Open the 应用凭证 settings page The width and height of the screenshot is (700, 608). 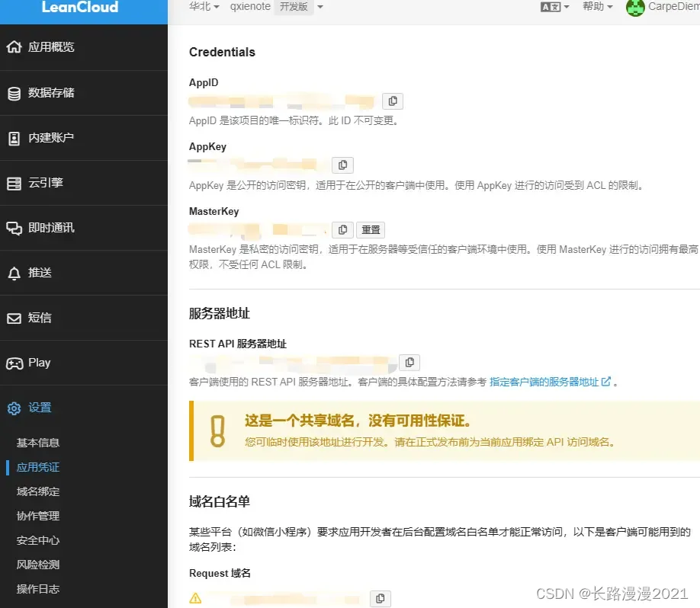(38, 467)
